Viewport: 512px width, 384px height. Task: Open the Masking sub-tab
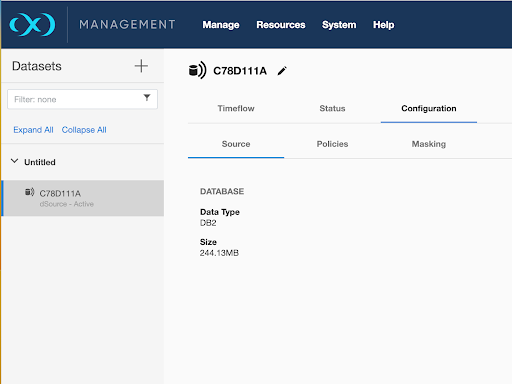429,144
